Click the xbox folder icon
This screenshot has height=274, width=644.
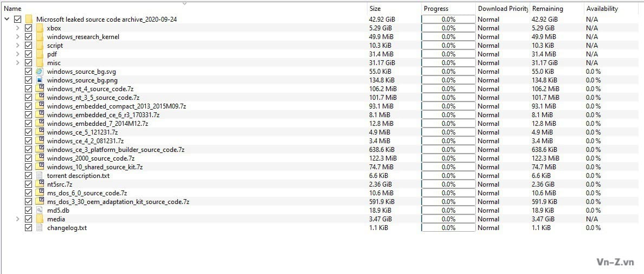[x=40, y=28]
